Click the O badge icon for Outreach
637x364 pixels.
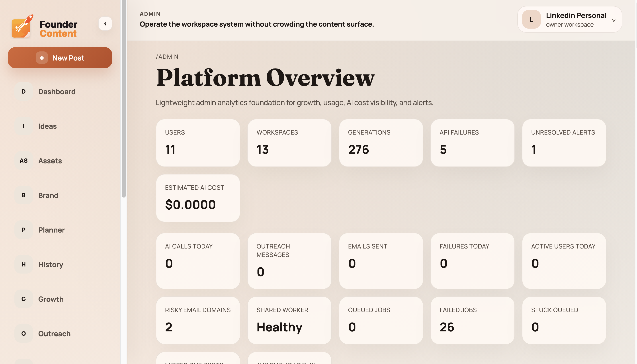click(x=23, y=333)
